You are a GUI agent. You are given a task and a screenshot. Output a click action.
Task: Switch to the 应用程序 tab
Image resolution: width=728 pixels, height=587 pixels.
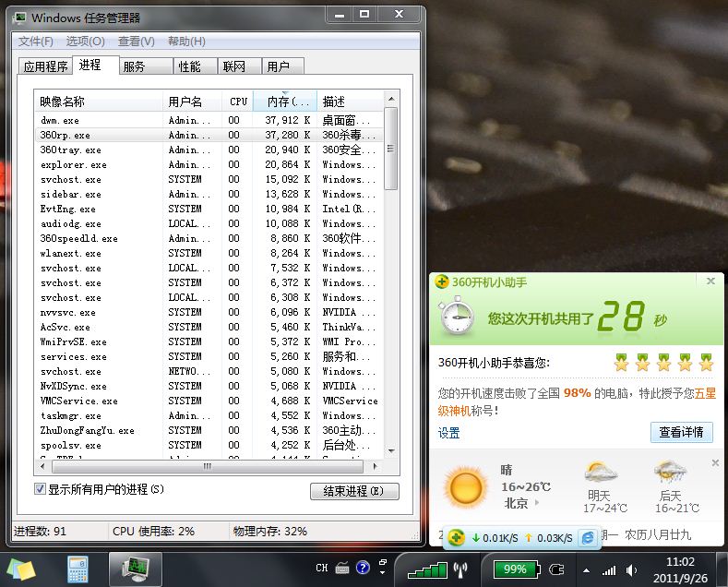45,66
